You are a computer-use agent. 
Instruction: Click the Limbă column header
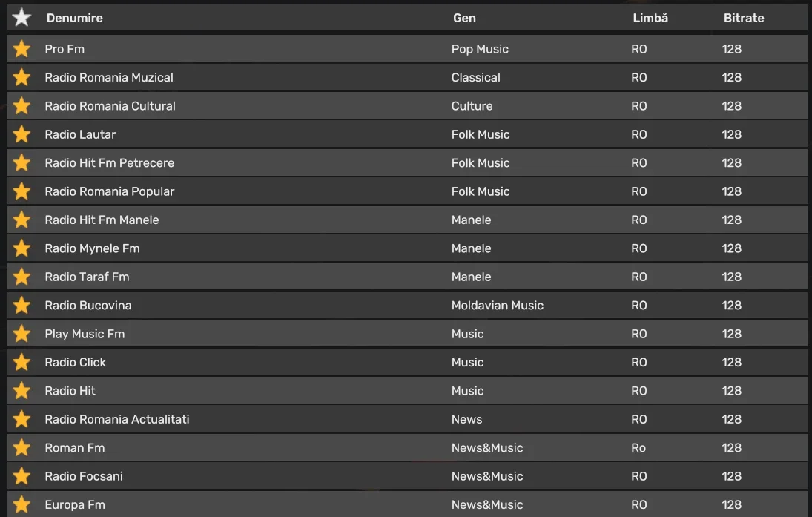[650, 18]
